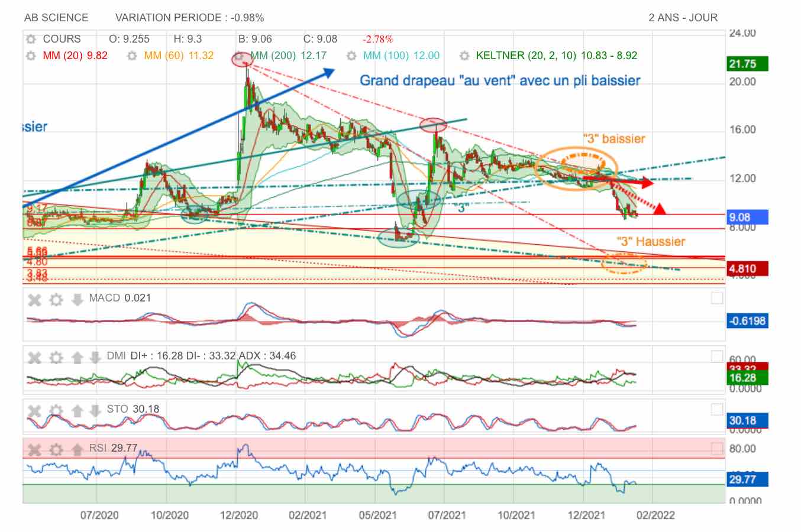This screenshot has width=801, height=532.
Task: Click the 10/2021 date axis label
Action: (x=516, y=515)
